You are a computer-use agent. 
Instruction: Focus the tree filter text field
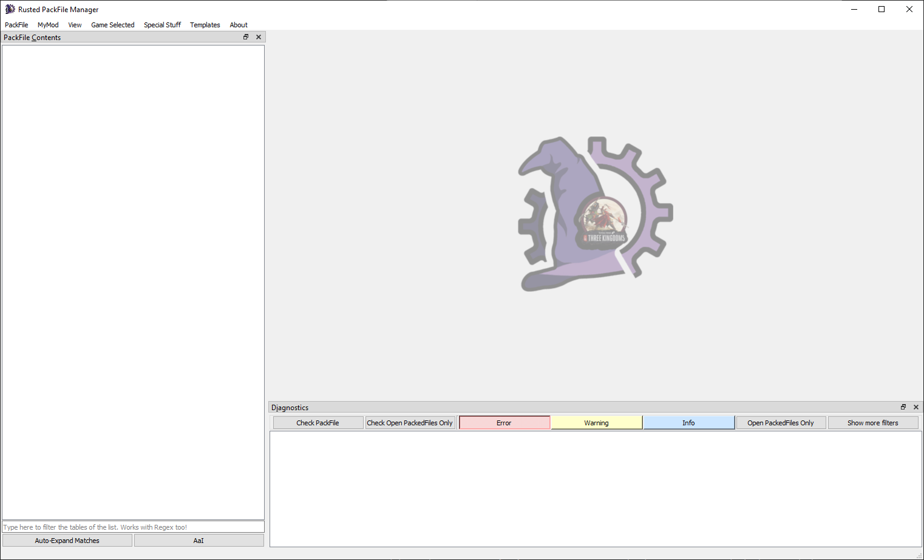(x=134, y=527)
